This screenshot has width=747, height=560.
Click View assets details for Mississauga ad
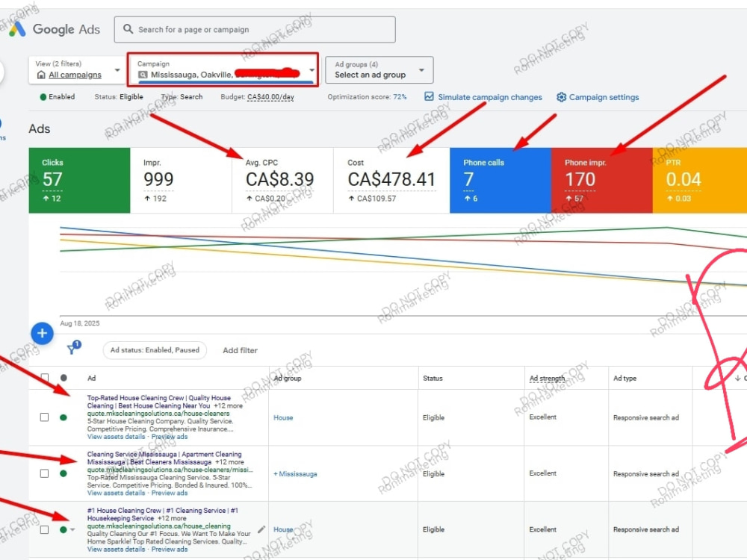coord(117,493)
